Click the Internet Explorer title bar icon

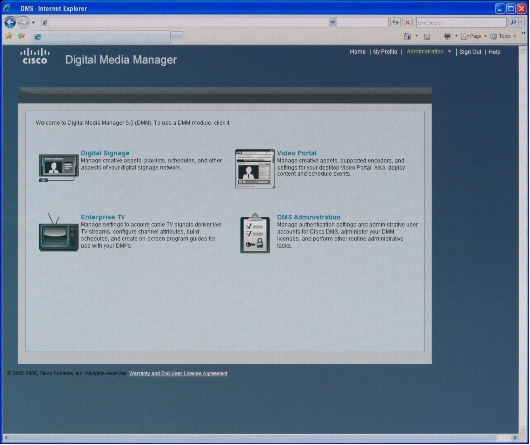click(x=7, y=8)
